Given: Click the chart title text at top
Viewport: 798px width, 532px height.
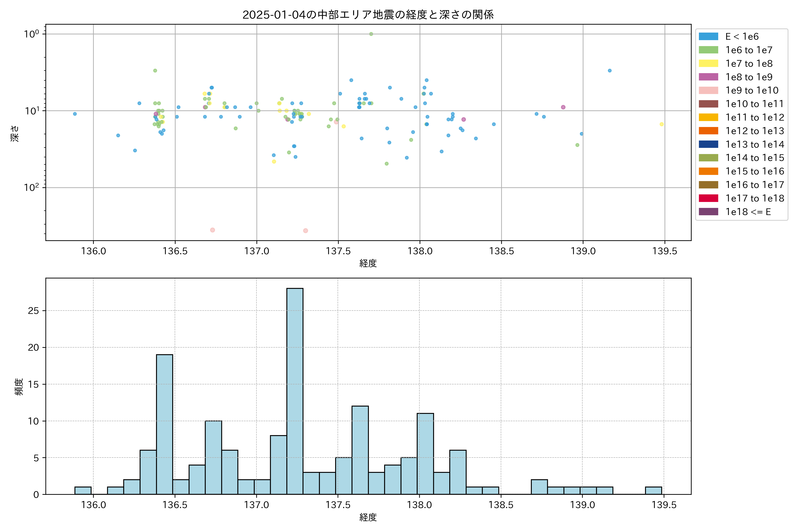Looking at the screenshot, I should point(368,15).
